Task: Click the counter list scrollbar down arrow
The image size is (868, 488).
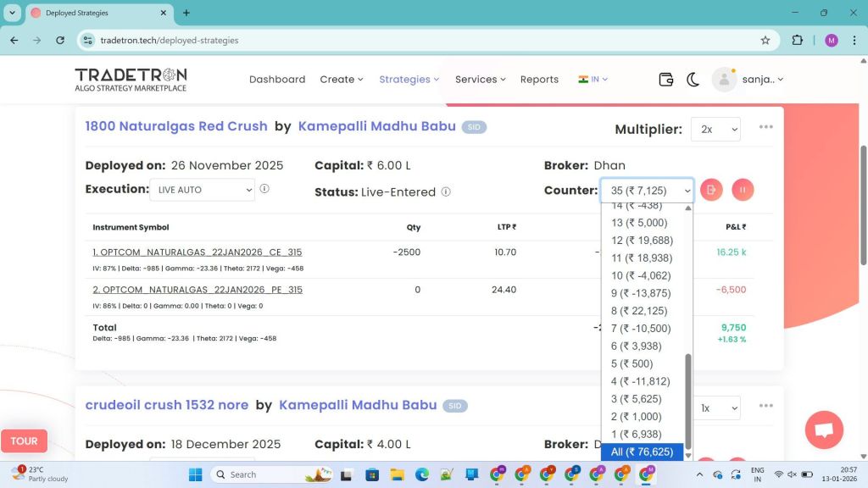Action: (688, 456)
